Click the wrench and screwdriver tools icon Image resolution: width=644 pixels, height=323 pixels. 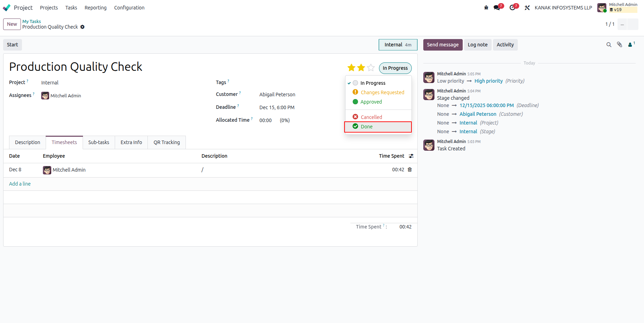tap(527, 8)
